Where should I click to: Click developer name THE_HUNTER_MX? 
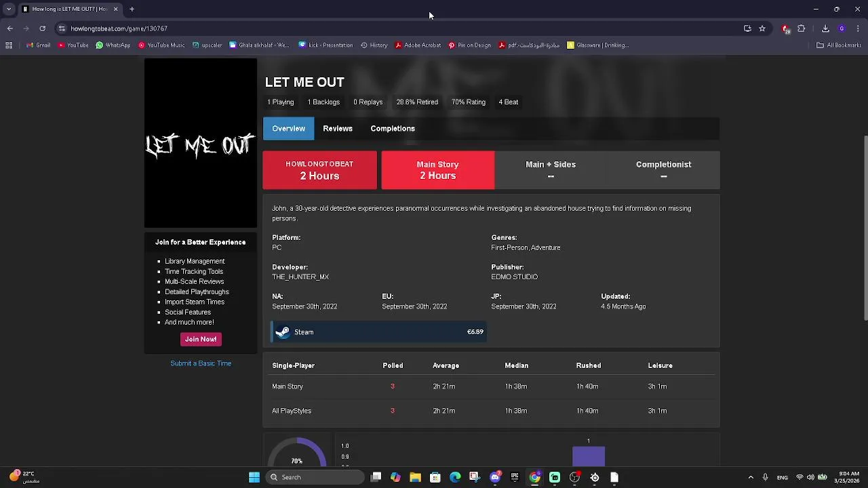pos(300,277)
